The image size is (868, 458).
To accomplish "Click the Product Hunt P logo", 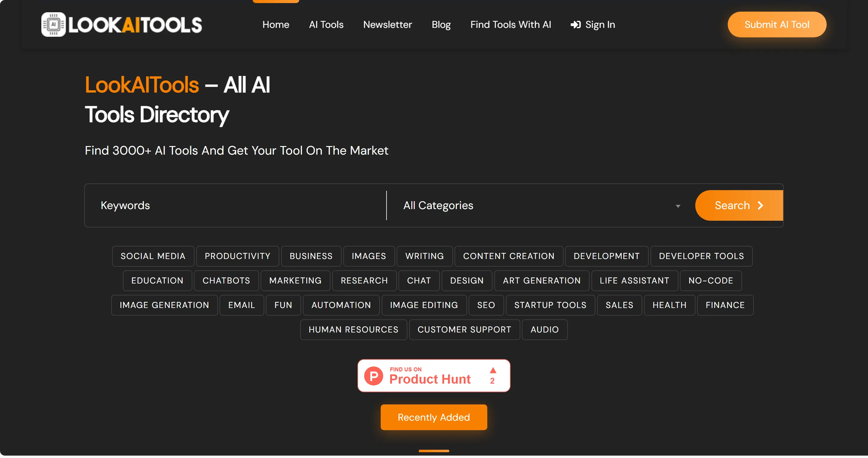I will [374, 376].
